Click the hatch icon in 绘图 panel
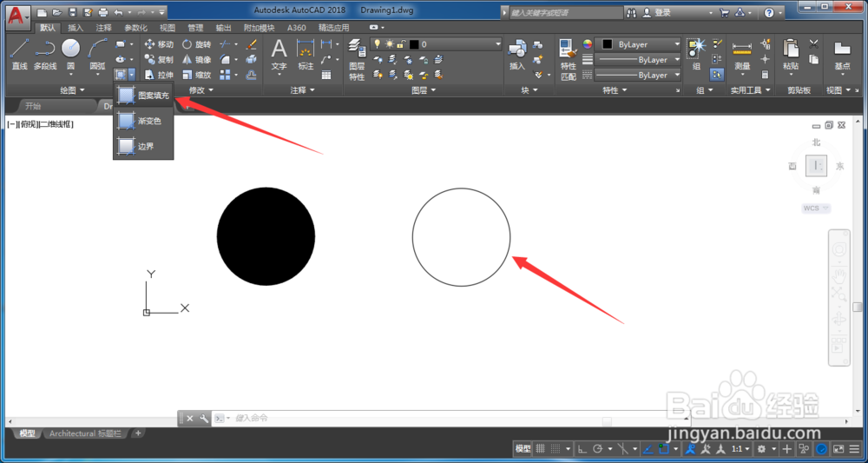 [x=120, y=74]
